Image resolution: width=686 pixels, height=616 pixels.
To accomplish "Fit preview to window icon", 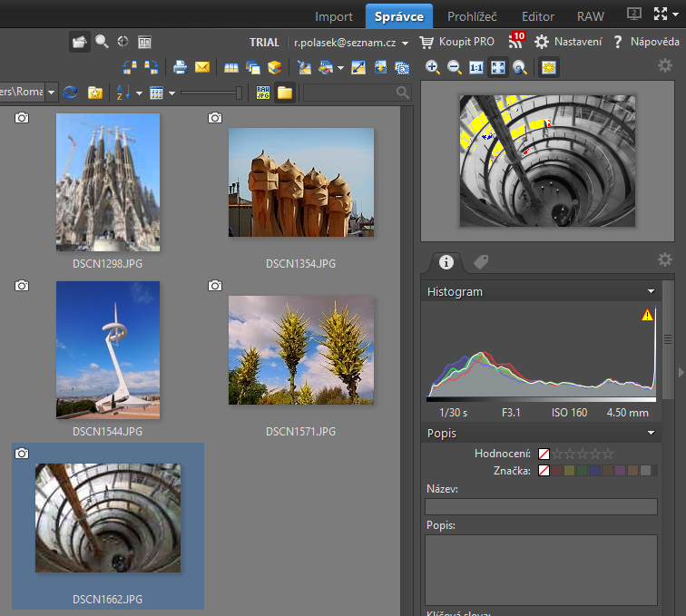I will coord(498,67).
